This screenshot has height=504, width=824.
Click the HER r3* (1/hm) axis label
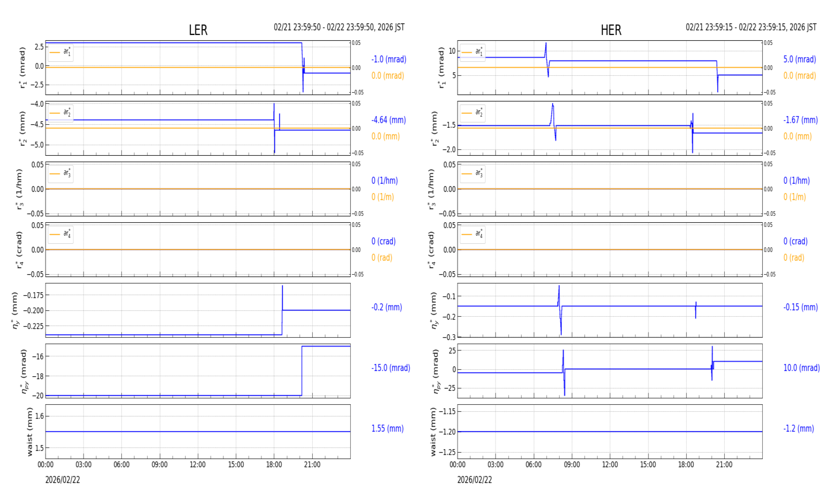[x=431, y=189]
